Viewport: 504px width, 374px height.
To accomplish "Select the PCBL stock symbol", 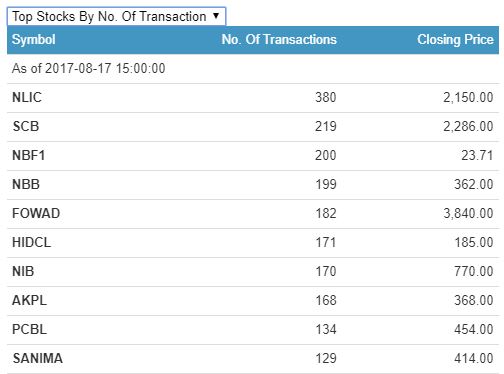I will 29,330.
